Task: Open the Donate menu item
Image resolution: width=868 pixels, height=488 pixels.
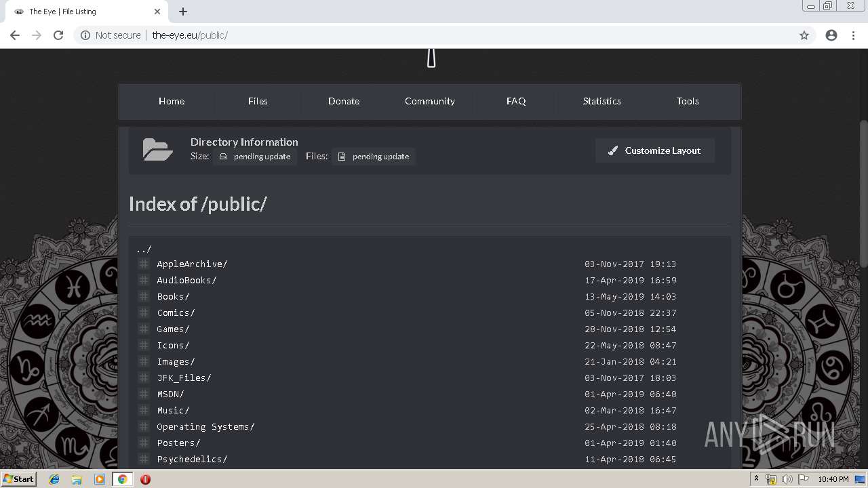Action: [x=344, y=101]
